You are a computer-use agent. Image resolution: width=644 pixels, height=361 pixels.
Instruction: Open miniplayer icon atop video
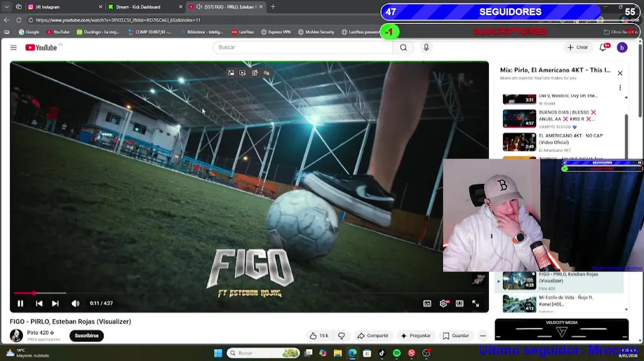[x=231, y=73]
